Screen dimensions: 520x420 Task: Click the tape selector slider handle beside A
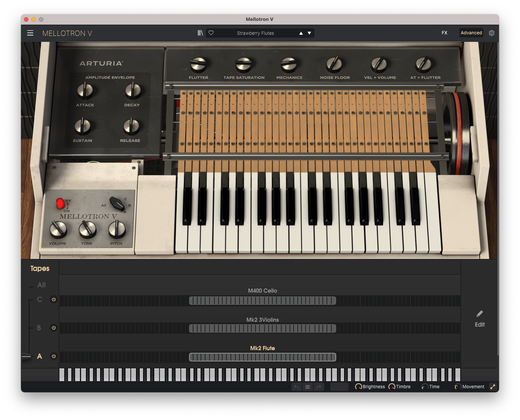[27, 356]
